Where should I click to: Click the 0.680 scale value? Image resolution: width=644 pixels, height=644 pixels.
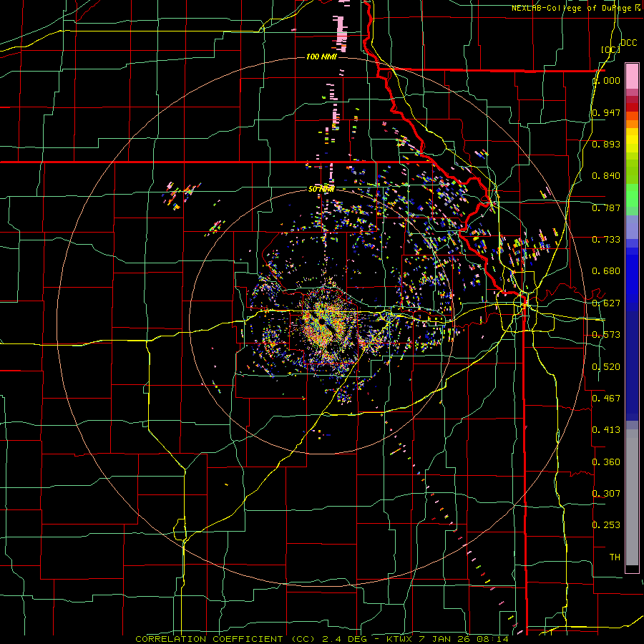(x=606, y=271)
